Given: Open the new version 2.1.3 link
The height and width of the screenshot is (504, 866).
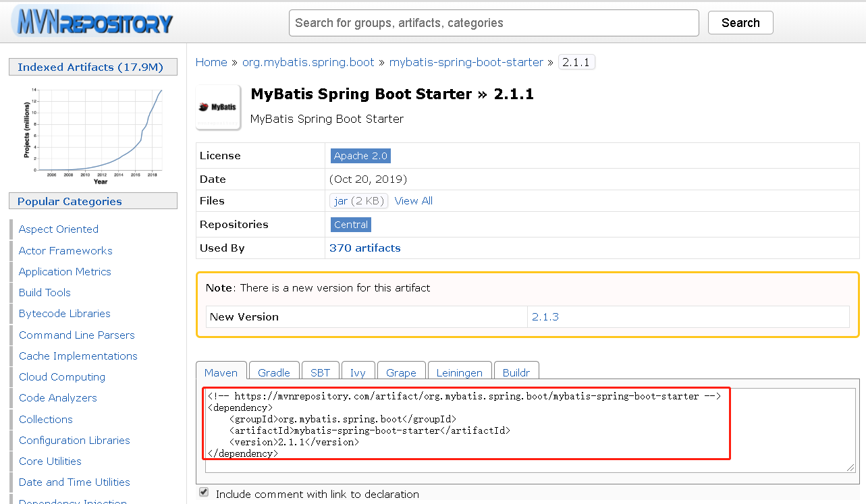Looking at the screenshot, I should tap(545, 316).
